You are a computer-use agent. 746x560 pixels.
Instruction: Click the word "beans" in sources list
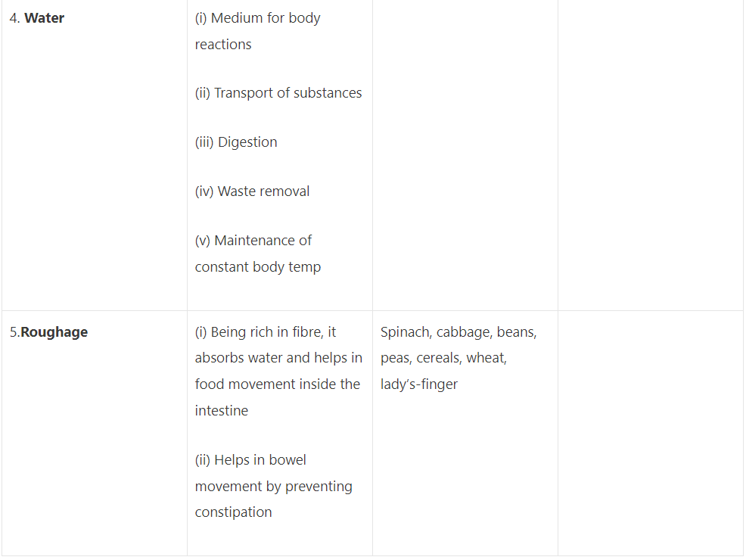point(516,332)
